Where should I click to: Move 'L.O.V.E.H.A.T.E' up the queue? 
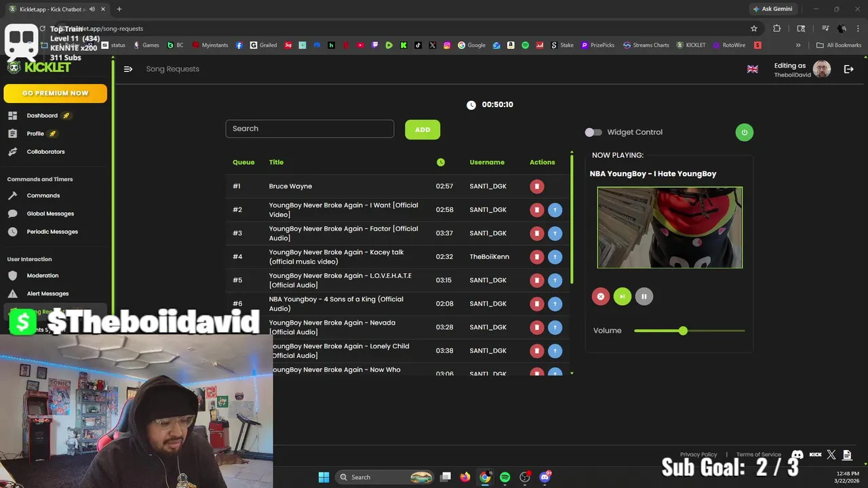point(555,280)
